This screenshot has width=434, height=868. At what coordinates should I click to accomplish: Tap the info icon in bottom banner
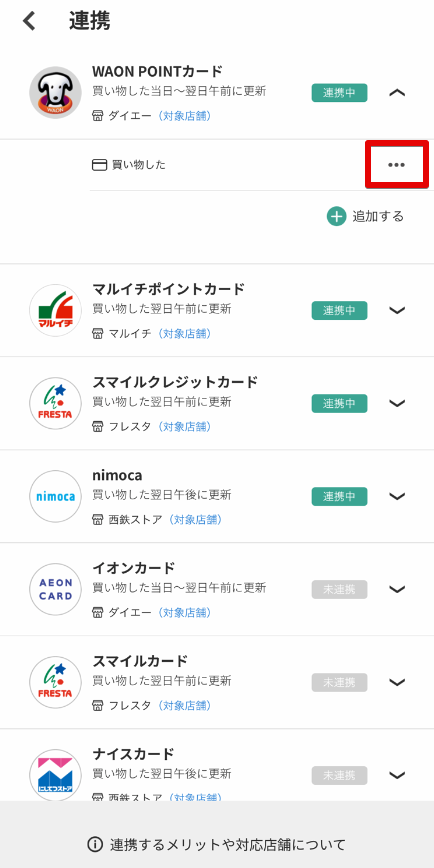(95, 844)
